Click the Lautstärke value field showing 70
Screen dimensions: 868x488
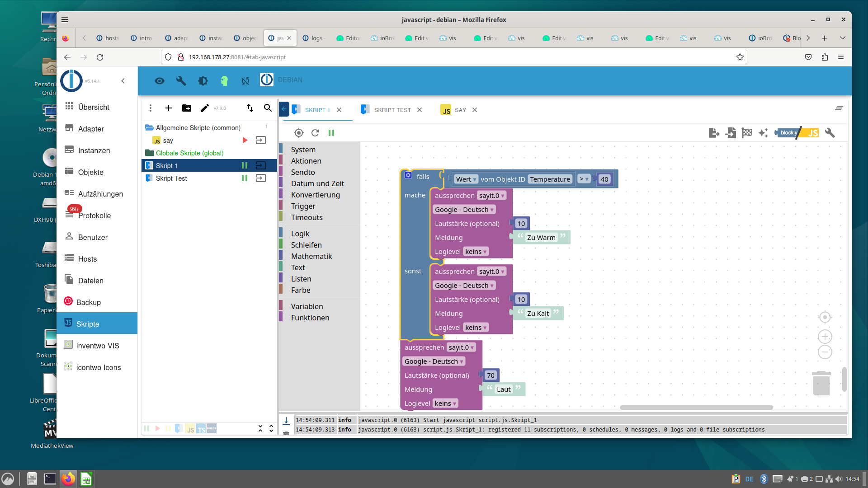coord(491,375)
